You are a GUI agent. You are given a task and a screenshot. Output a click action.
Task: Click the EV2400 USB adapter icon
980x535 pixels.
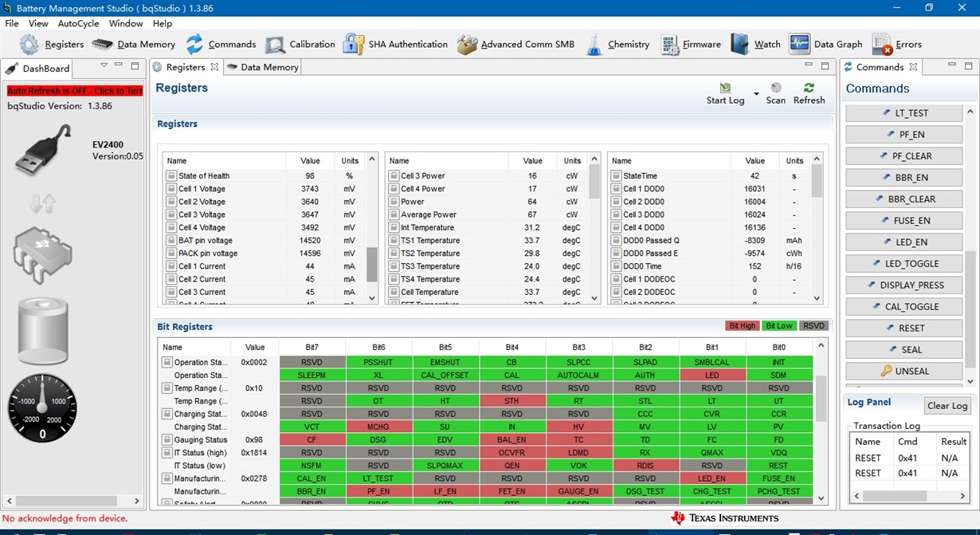[43, 148]
